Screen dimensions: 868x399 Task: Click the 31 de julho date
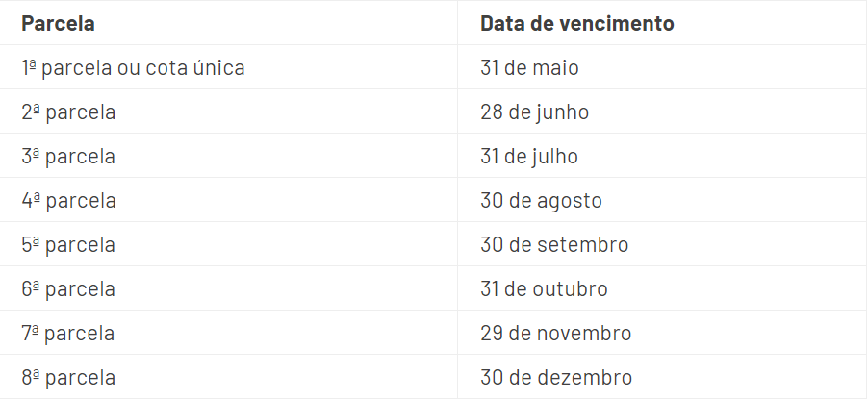point(529,156)
